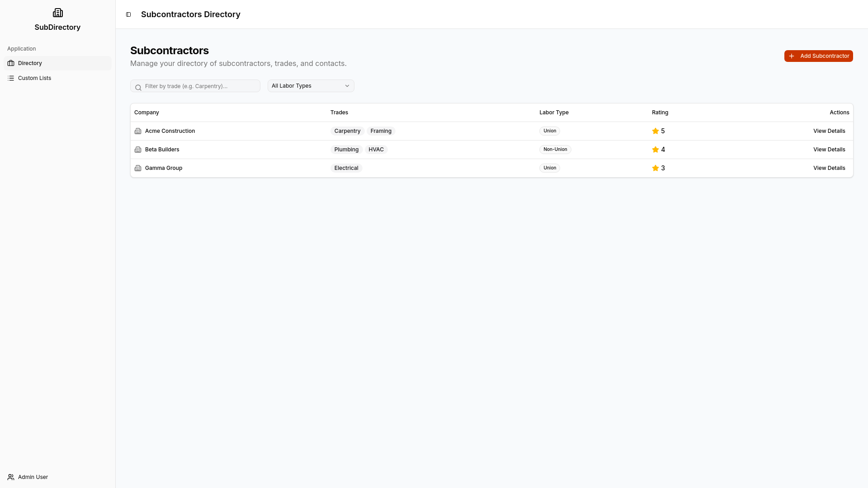This screenshot has height=488, width=868.
Task: Click the Carpentry trade tag
Action: pyautogui.click(x=347, y=131)
